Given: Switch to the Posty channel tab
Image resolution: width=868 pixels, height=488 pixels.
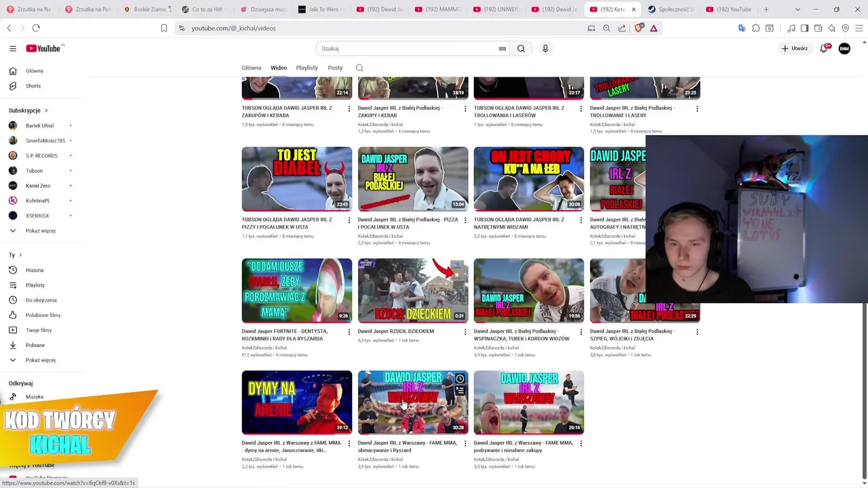Looking at the screenshot, I should point(335,68).
